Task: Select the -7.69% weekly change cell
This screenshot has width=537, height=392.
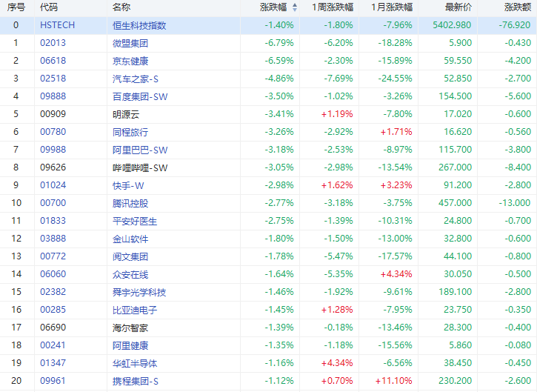Action: tap(338, 79)
